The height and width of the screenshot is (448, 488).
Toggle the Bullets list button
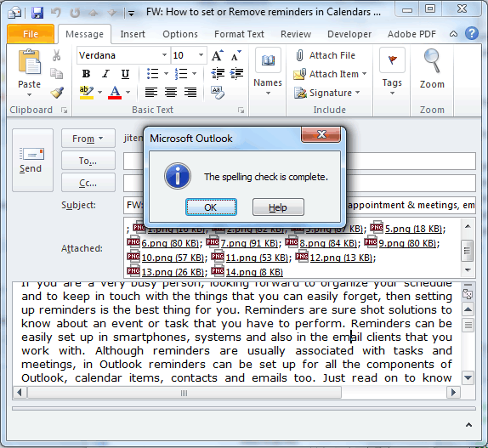153,74
